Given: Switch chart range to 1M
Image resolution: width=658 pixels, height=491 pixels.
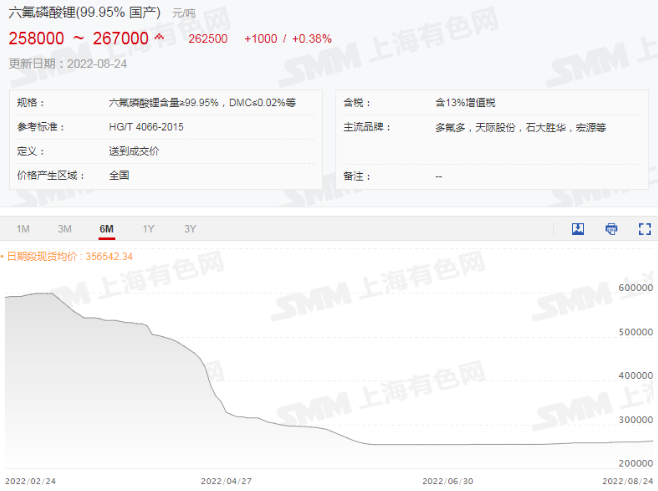Looking at the screenshot, I should 23,229.
